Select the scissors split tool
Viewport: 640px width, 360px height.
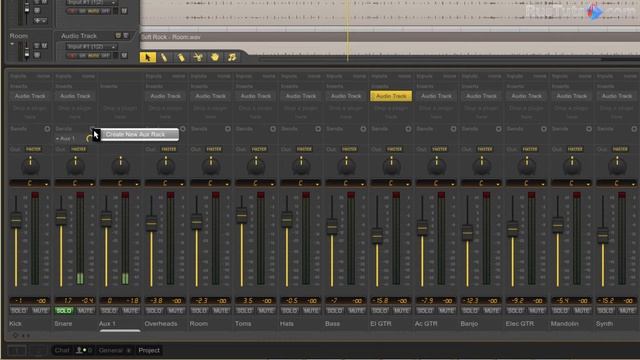[x=198, y=57]
